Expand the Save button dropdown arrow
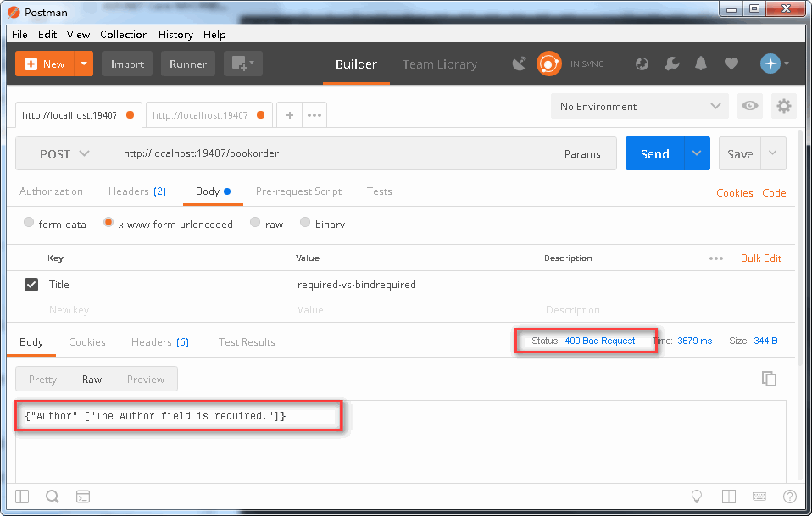The image size is (812, 516). [773, 153]
